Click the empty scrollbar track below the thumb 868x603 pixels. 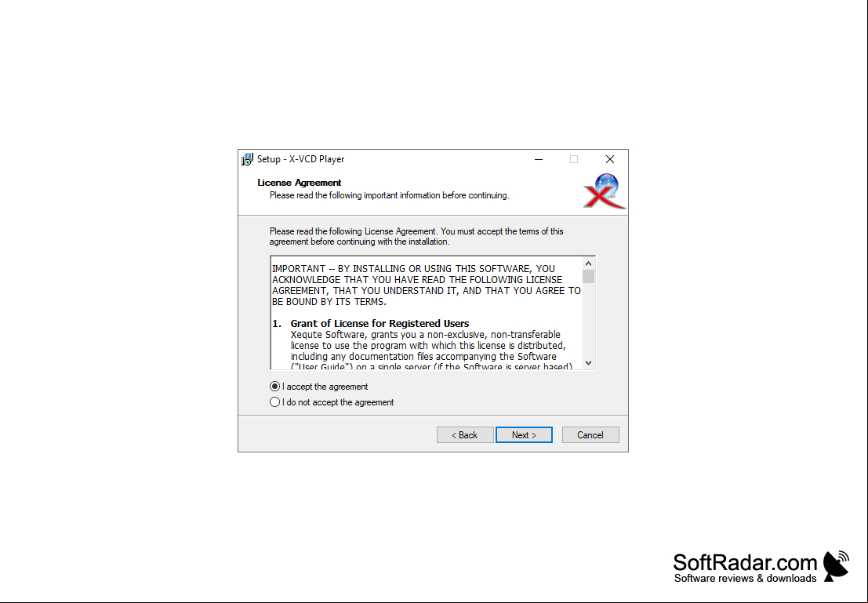pos(588,320)
